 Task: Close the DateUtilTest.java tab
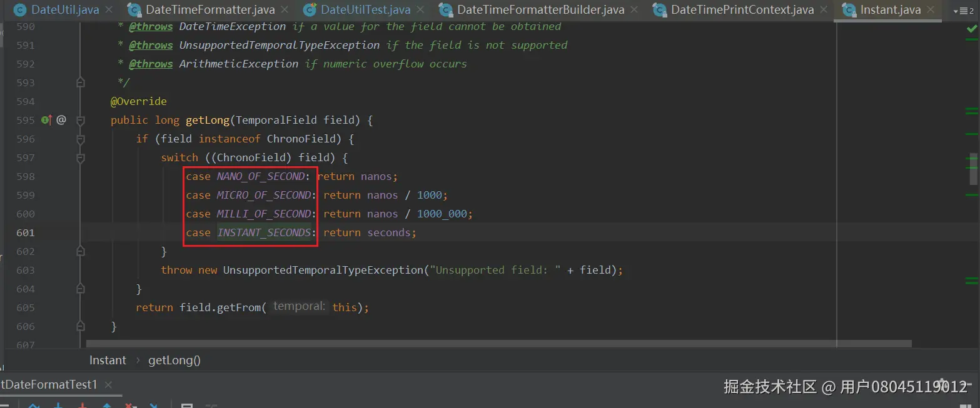tap(422, 10)
